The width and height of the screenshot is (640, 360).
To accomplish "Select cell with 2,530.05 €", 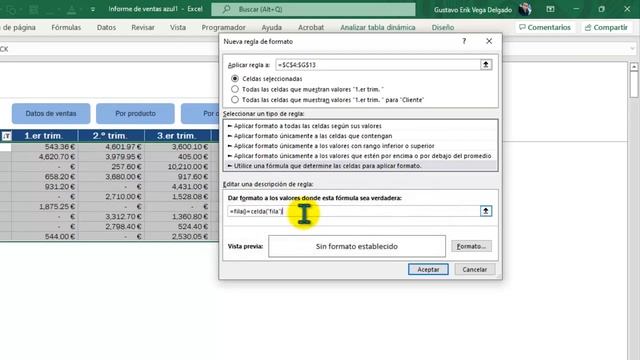I will 178,236.
